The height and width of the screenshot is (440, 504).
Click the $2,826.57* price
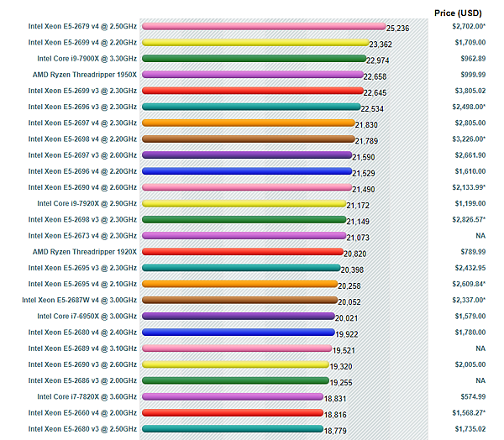point(469,219)
